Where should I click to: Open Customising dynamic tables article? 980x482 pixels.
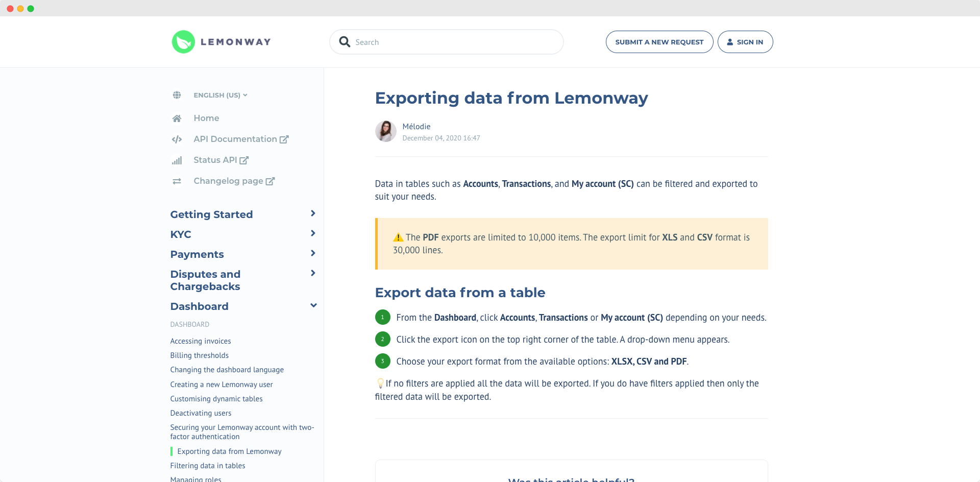coord(216,399)
